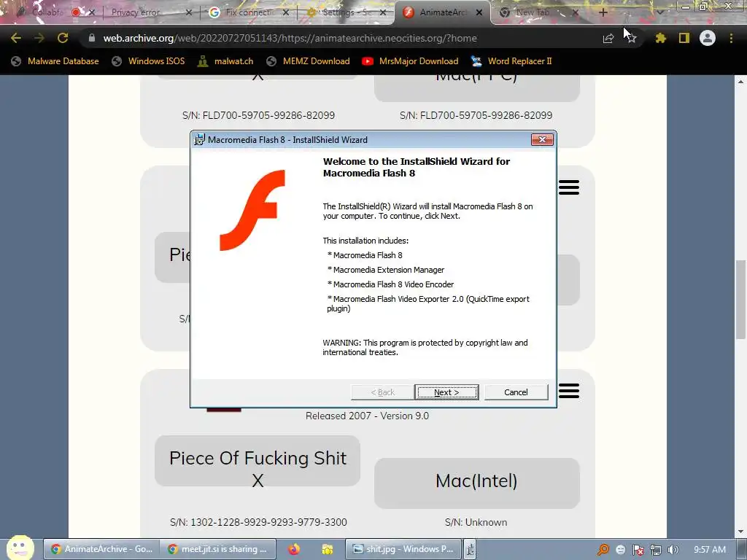Click the installer icon in taskbar
The image size is (747, 560).
(x=471, y=549)
